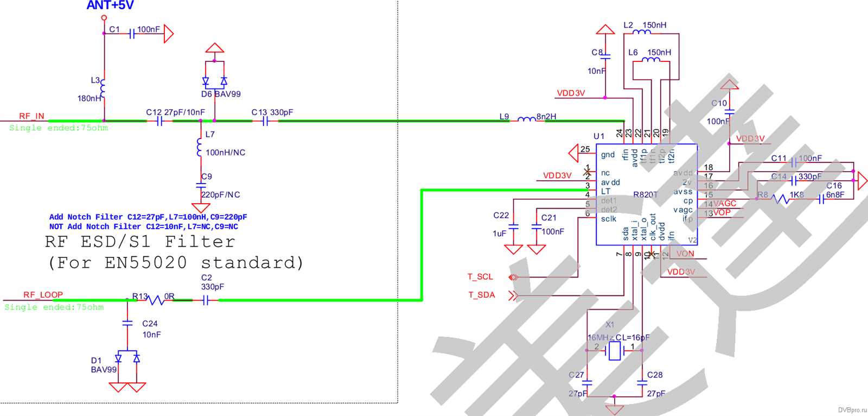This screenshot has height=416, width=868.
Task: Select capacitor C24 symbol
Action: [127, 323]
